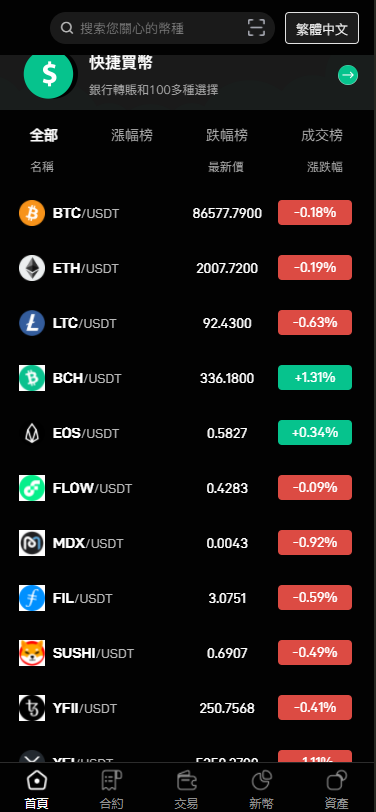The height and width of the screenshot is (812, 376).
Task: Open the SUSHI/USDT pair row
Action: 185,653
